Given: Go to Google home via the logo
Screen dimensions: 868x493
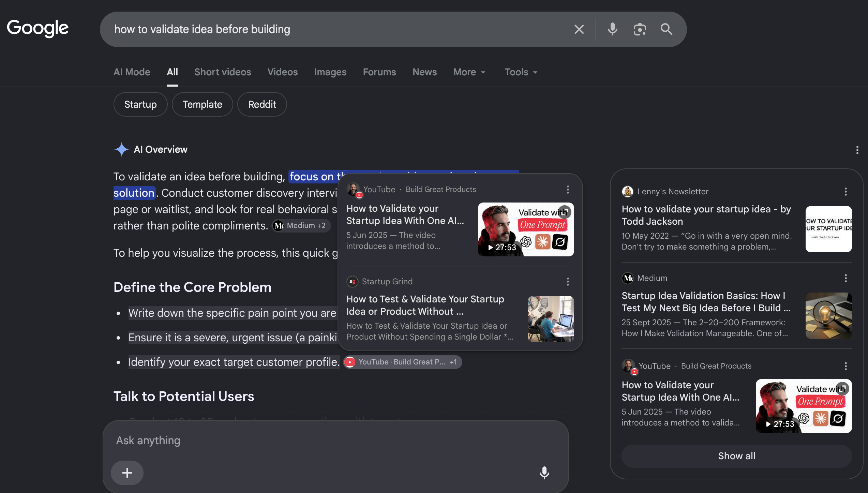Looking at the screenshot, I should 38,28.
